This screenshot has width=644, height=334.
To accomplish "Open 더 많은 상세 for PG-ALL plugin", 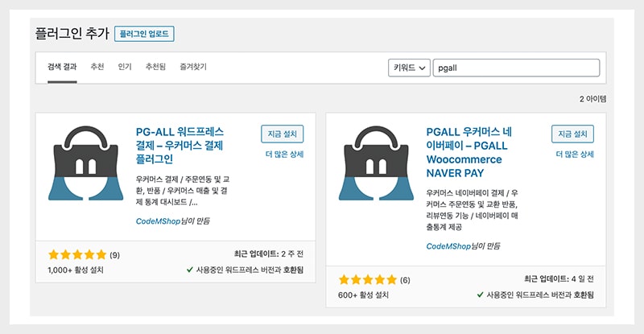I will point(284,154).
